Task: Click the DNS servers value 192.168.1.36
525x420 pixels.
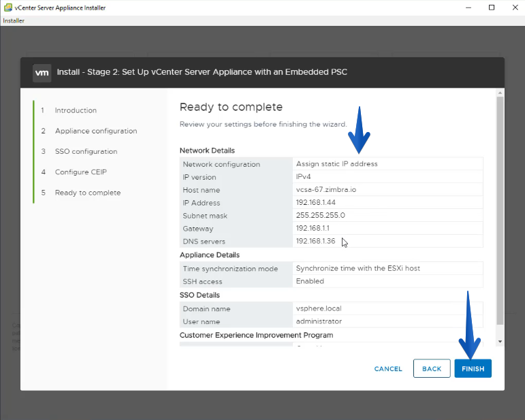Action: pyautogui.click(x=315, y=241)
